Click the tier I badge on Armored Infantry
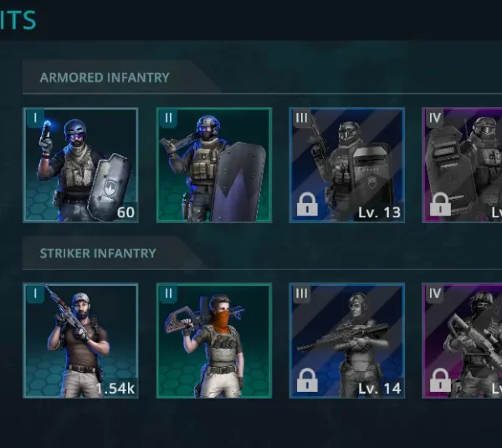Image resolution: width=502 pixels, height=448 pixels. tap(35, 118)
